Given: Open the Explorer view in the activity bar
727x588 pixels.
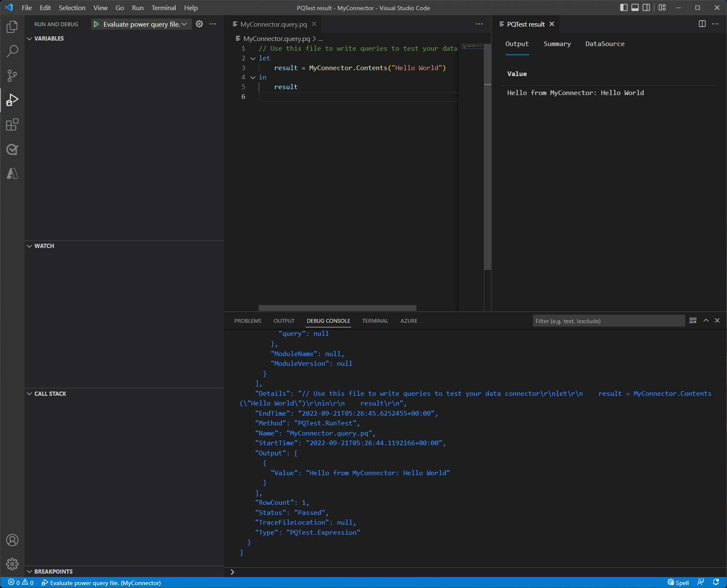Looking at the screenshot, I should 12,26.
